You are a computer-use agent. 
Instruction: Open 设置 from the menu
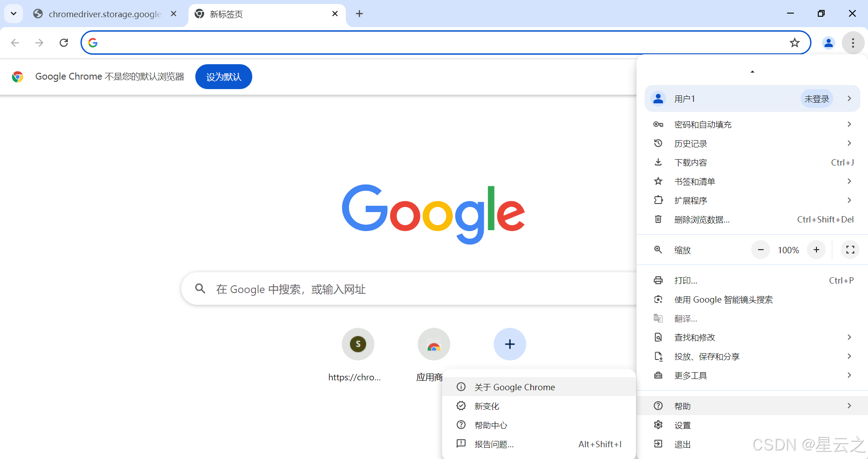click(752, 425)
